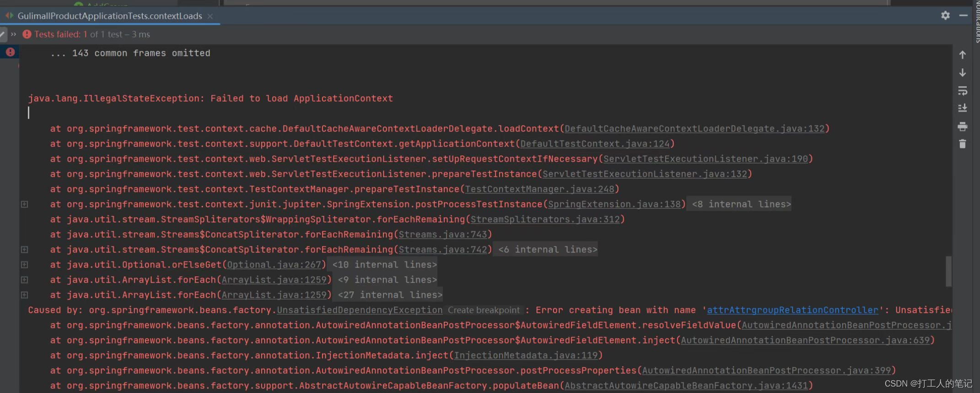Click the IllegalStateException failed to load line
This screenshot has height=393, width=980.
(x=210, y=98)
